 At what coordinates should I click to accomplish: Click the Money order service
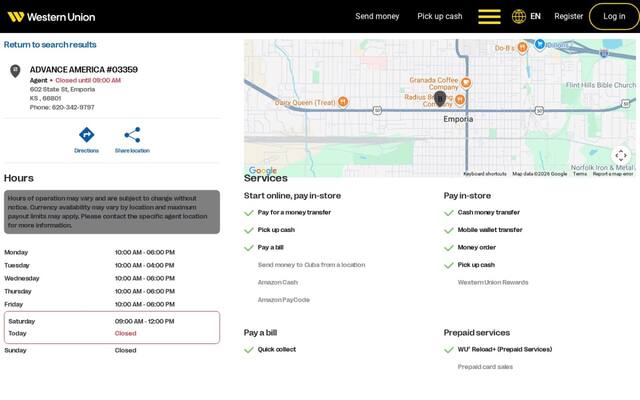click(477, 247)
